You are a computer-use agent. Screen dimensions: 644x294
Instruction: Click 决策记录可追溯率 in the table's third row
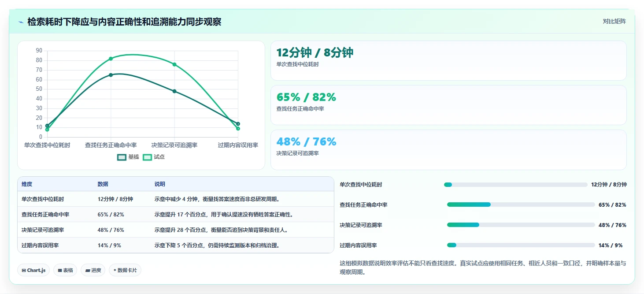(x=43, y=230)
